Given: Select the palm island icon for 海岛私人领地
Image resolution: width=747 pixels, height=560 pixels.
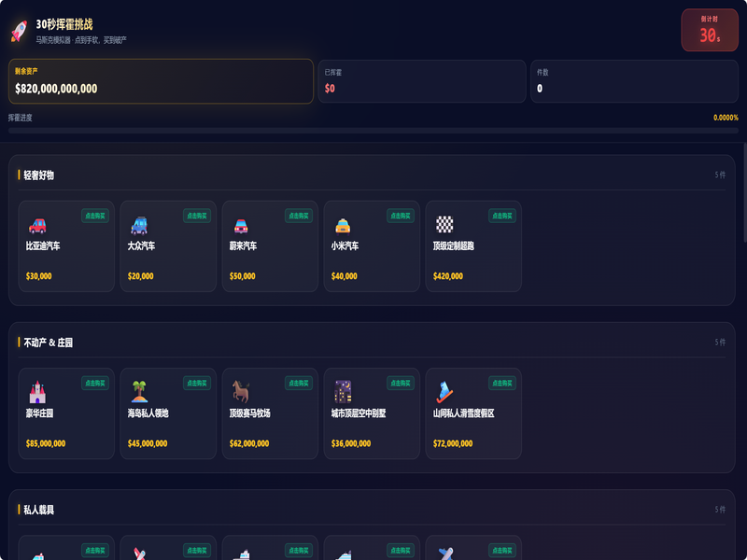Looking at the screenshot, I should click(x=139, y=392).
